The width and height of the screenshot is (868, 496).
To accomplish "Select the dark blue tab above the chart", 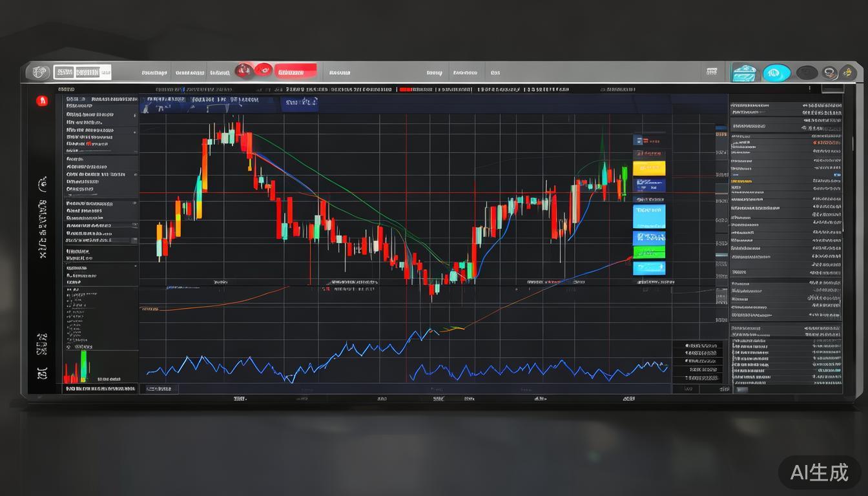I will 301,102.
